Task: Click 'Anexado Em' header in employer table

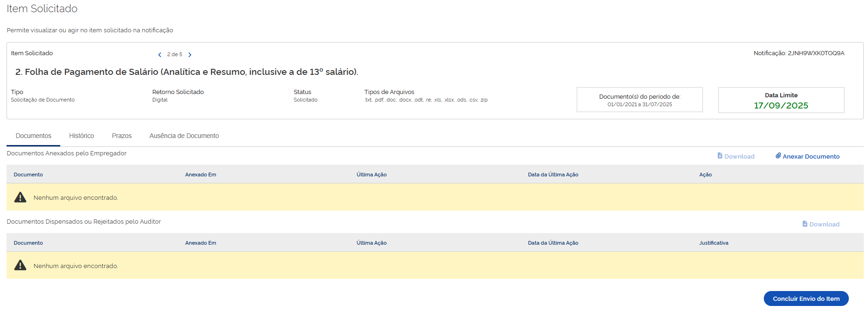Action: (200, 175)
